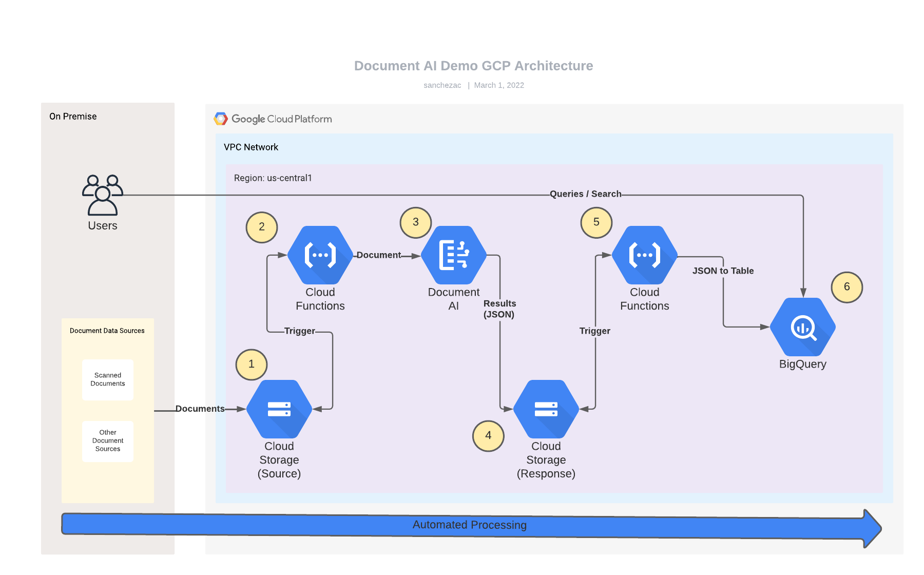The image size is (924, 575).
Task: Click the Other Document Sources box
Action: tap(107, 440)
